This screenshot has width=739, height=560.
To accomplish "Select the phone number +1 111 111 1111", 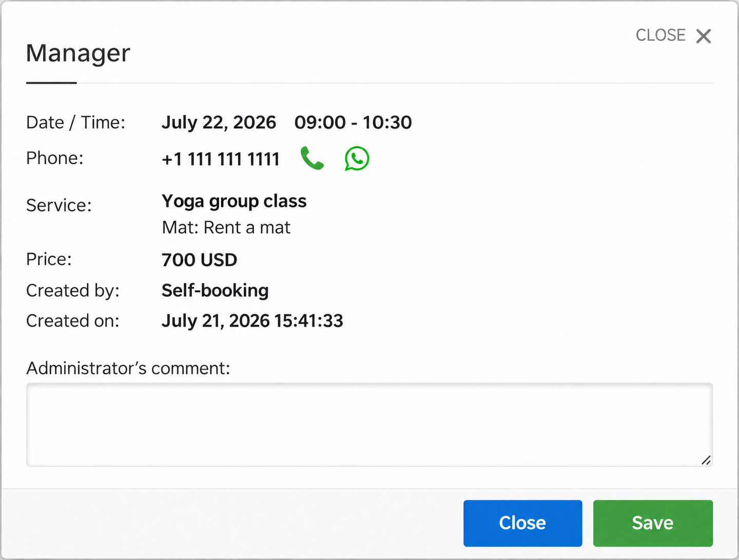I will click(221, 159).
